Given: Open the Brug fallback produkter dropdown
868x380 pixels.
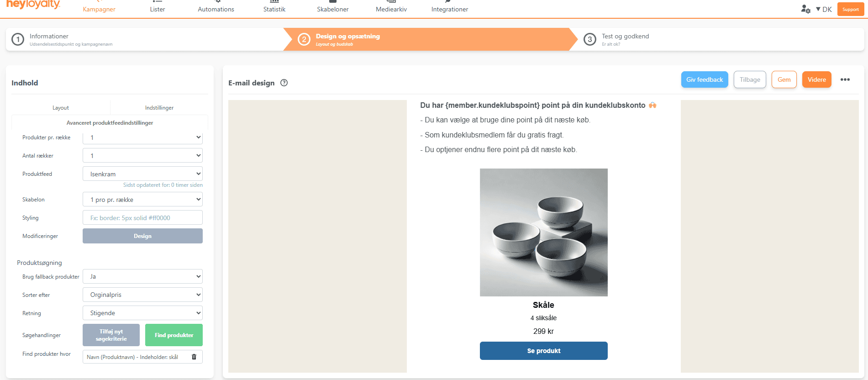Looking at the screenshot, I should [x=142, y=276].
